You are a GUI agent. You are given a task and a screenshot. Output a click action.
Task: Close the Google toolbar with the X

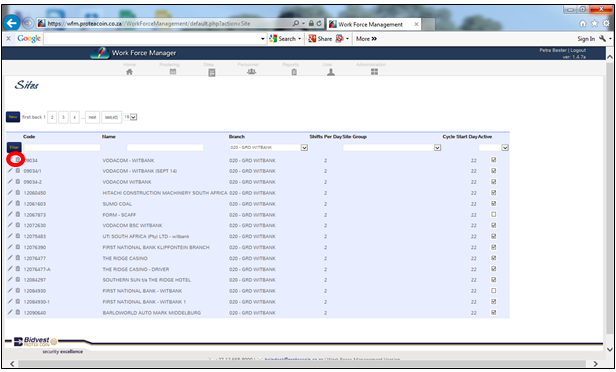pos(8,38)
